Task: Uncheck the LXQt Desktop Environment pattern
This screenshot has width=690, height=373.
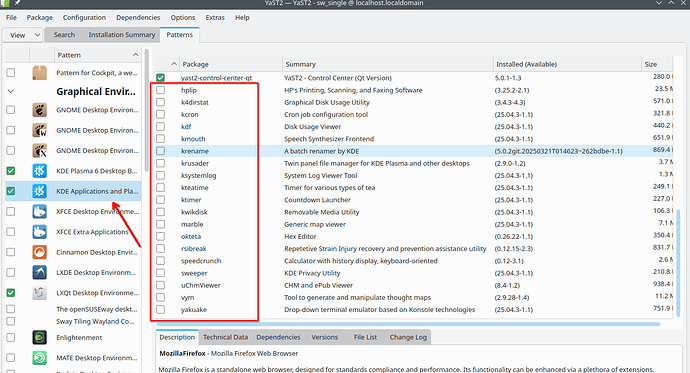Action: coord(11,293)
